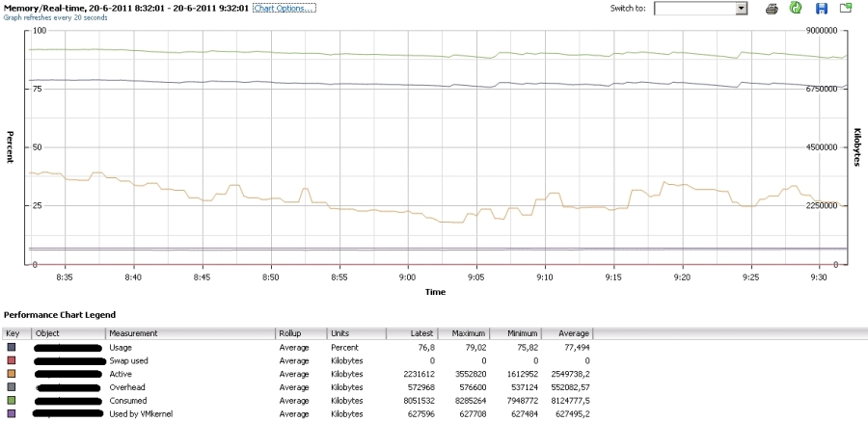Click the Consumed green legend key
Screen dimensions: 868x422
coord(12,400)
